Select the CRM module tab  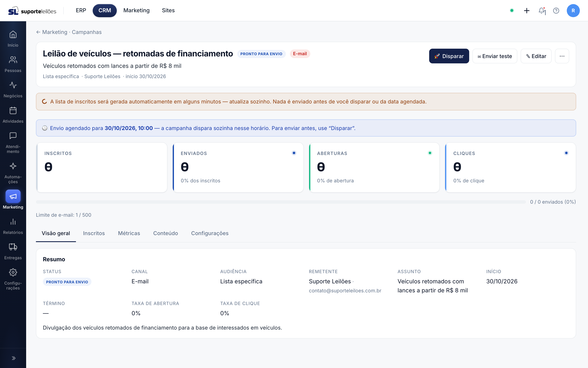(x=105, y=10)
